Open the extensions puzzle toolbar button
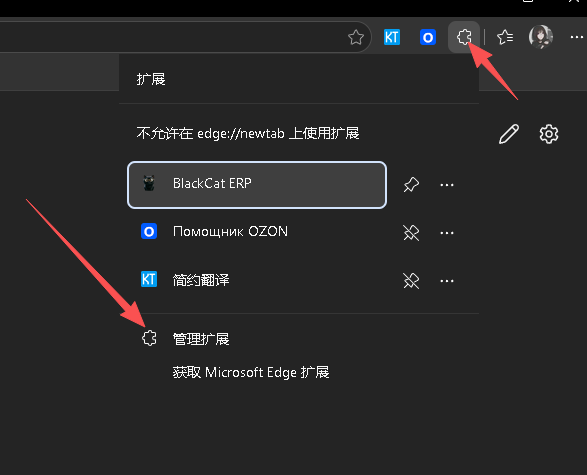587x475 pixels. pos(464,37)
